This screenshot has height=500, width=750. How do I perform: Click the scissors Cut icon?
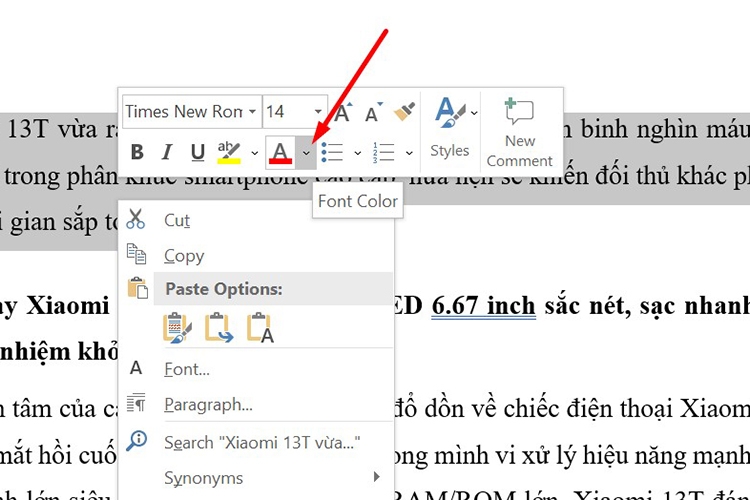(x=136, y=219)
